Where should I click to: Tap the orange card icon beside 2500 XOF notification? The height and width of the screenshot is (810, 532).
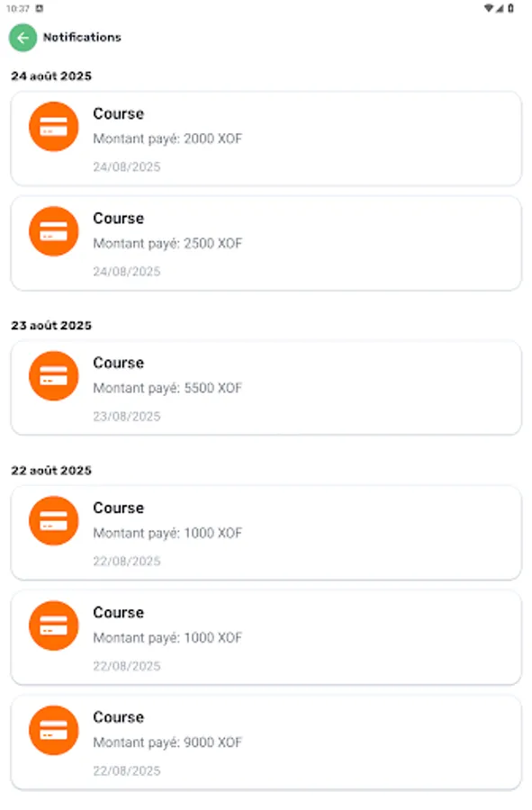coord(53,231)
